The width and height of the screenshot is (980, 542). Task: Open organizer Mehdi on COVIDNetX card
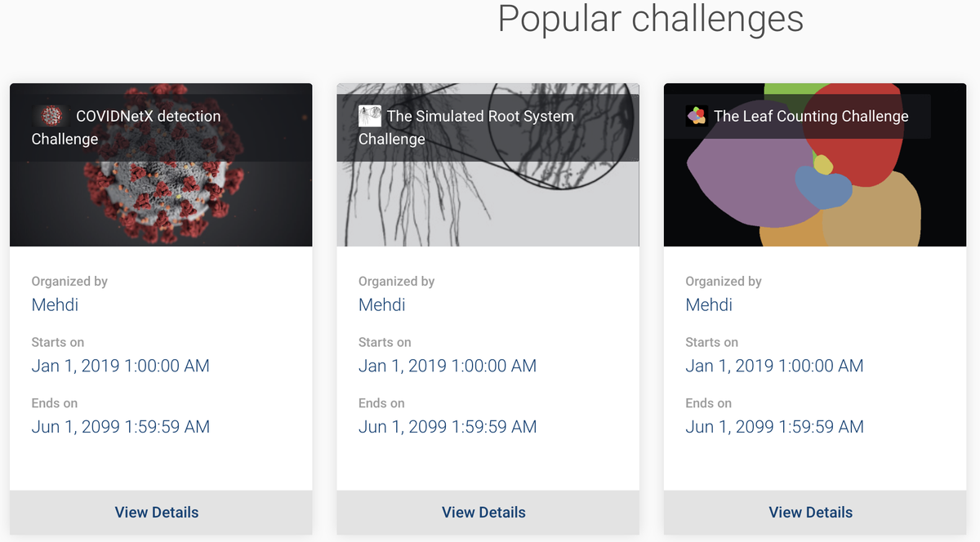[x=55, y=304]
